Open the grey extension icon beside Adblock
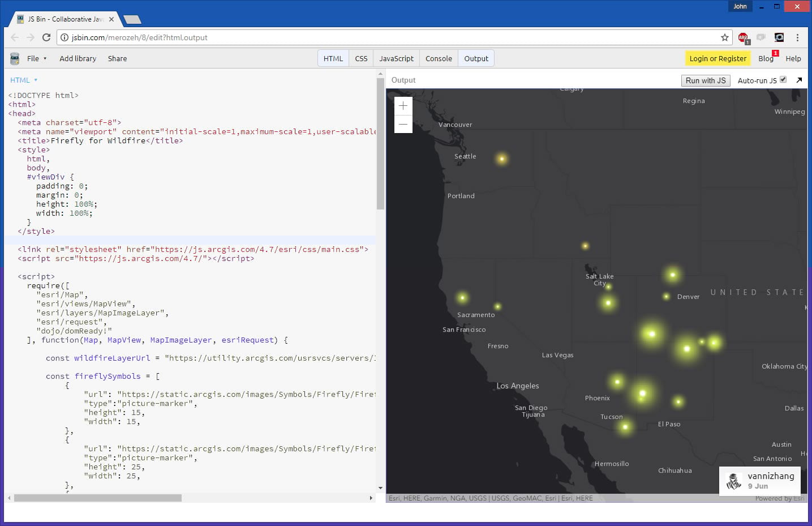 point(761,37)
